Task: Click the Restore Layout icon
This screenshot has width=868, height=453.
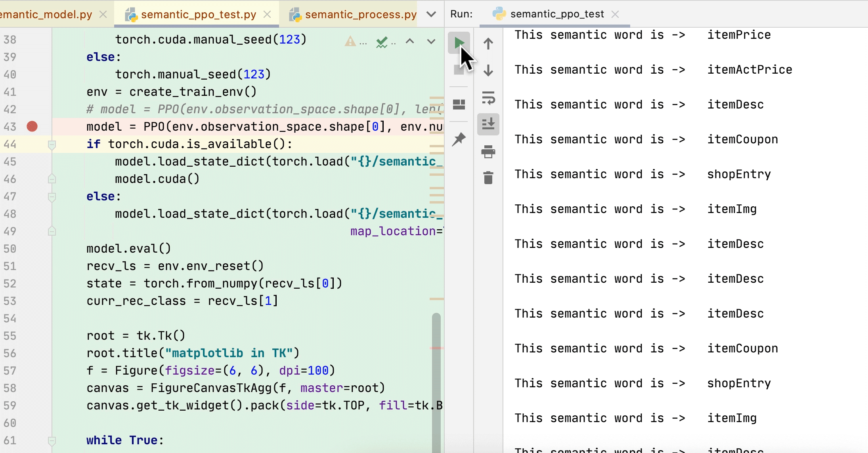Action: pyautogui.click(x=459, y=104)
